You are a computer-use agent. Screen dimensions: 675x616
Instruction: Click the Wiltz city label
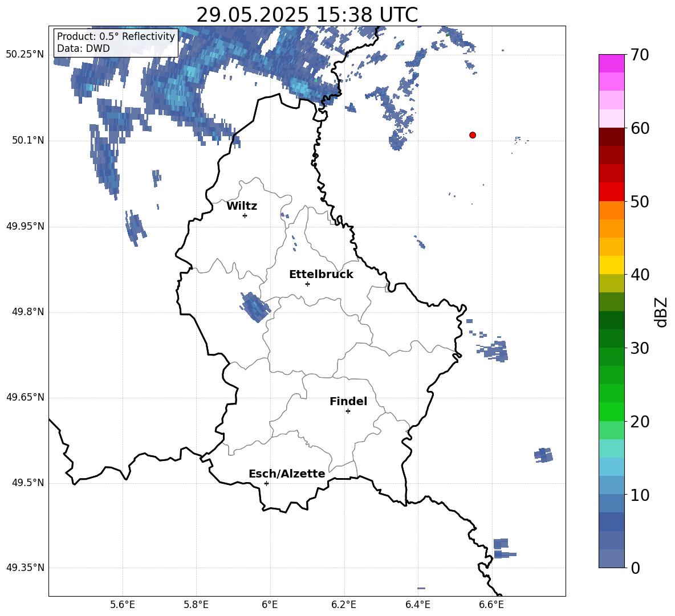click(242, 206)
